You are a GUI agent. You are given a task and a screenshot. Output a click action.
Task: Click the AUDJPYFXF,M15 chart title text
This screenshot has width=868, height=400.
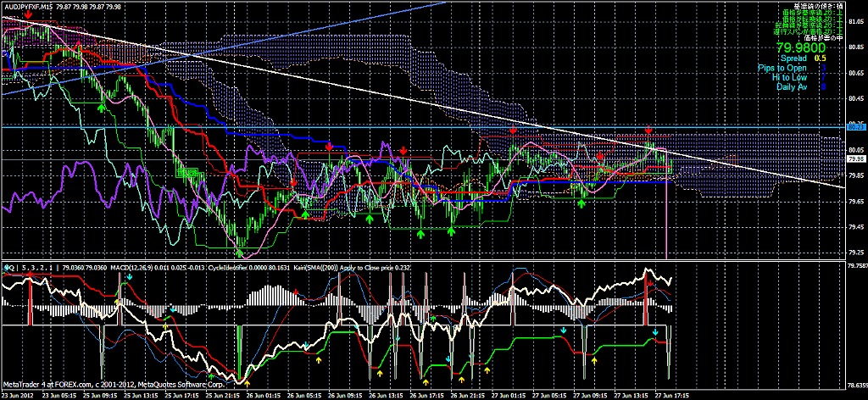[x=29, y=6]
